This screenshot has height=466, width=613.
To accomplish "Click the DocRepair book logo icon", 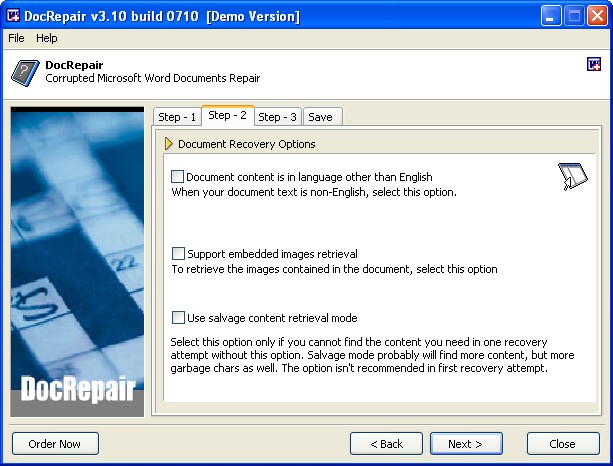I will [25, 73].
